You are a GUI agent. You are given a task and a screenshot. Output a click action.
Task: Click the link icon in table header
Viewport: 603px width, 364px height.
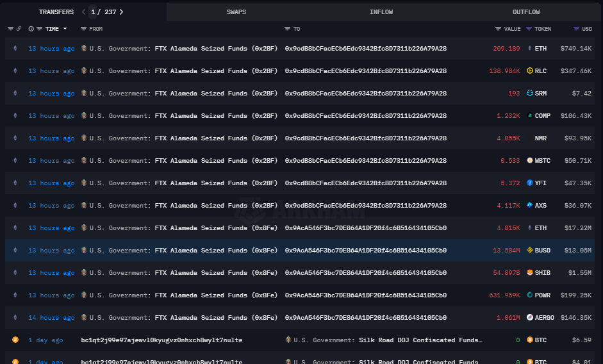pos(19,29)
